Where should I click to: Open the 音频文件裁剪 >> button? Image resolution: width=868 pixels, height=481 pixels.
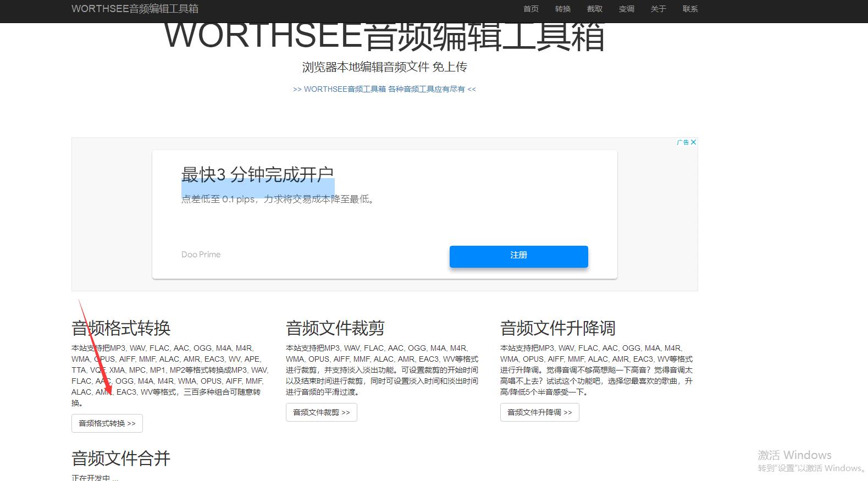point(322,412)
